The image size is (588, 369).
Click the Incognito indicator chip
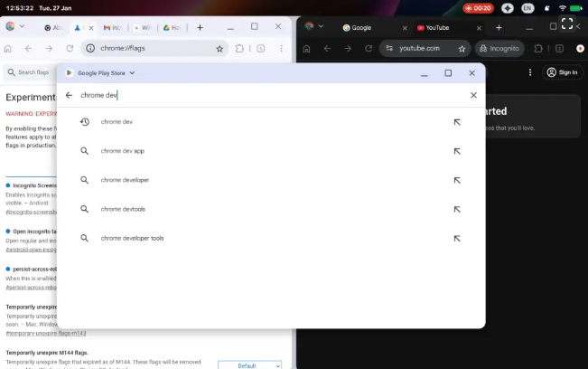[x=499, y=49]
